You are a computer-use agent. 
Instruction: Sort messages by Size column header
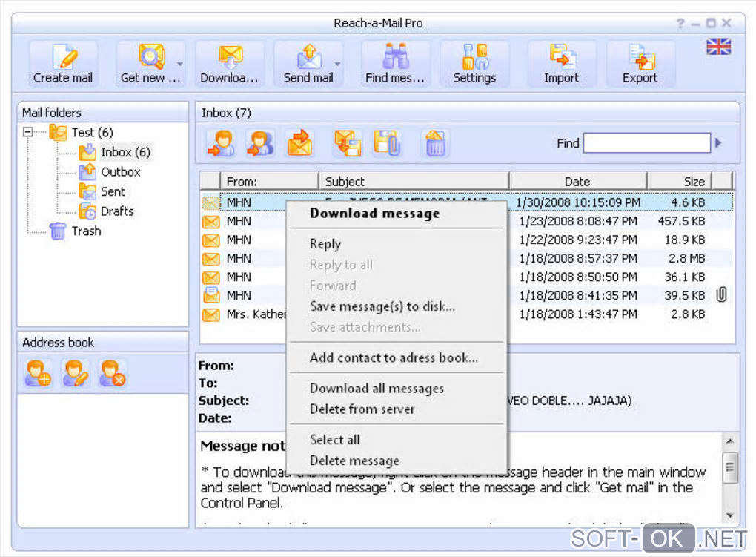click(680, 182)
